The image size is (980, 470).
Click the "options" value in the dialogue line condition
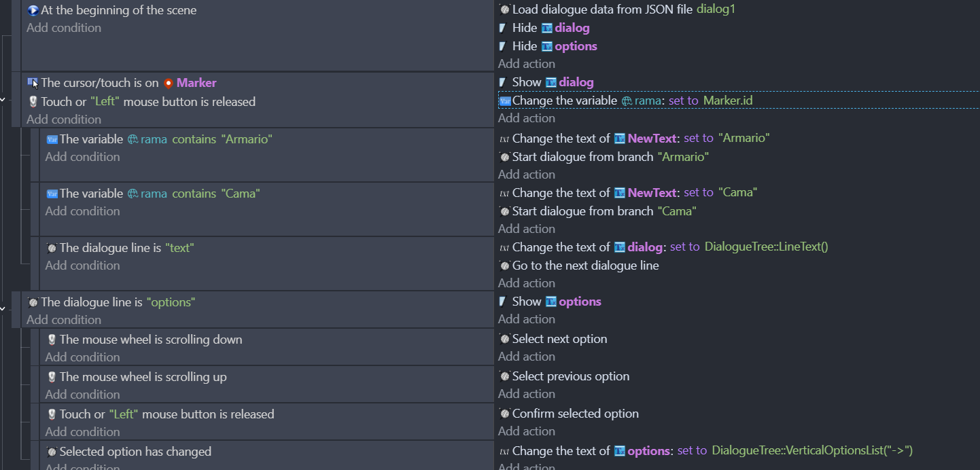coord(171,302)
